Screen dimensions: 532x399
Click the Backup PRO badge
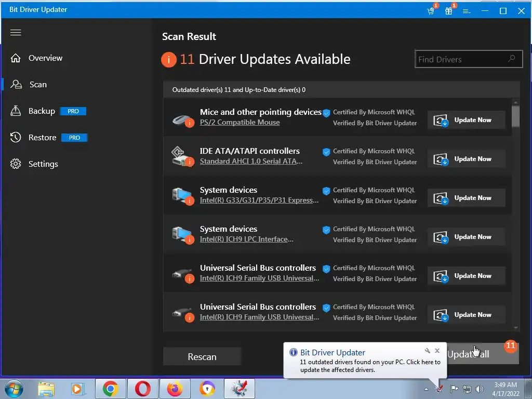73,111
